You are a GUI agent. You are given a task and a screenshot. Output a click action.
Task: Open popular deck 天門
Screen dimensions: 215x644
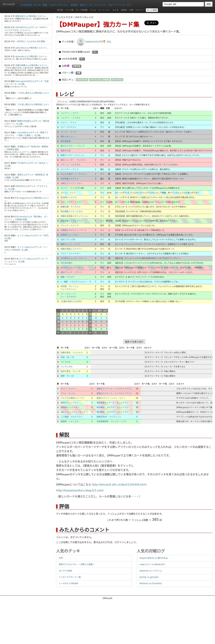click(x=61, y=558)
